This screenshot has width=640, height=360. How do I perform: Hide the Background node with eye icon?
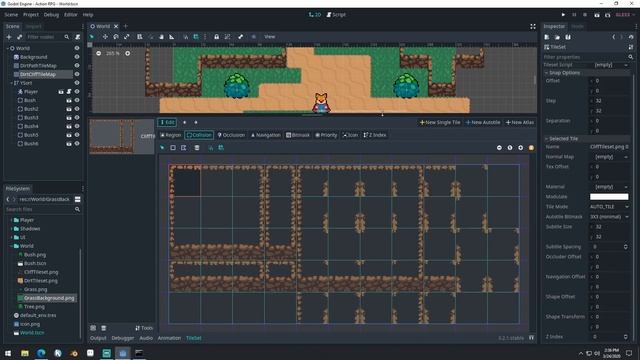pos(77,57)
